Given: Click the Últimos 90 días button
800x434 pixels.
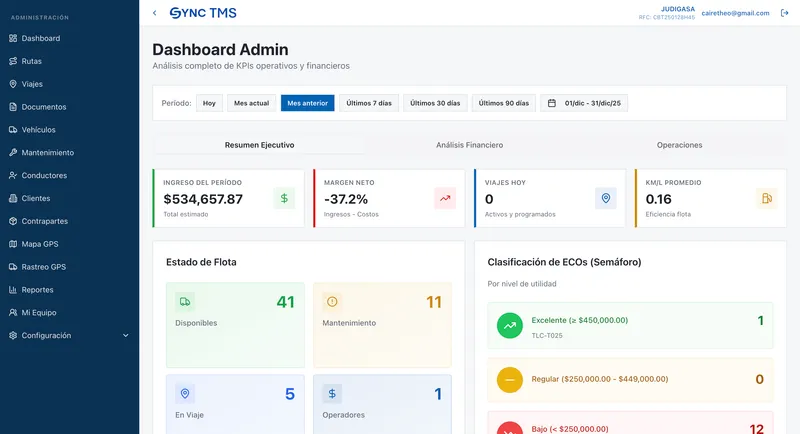Looking at the screenshot, I should pos(504,103).
